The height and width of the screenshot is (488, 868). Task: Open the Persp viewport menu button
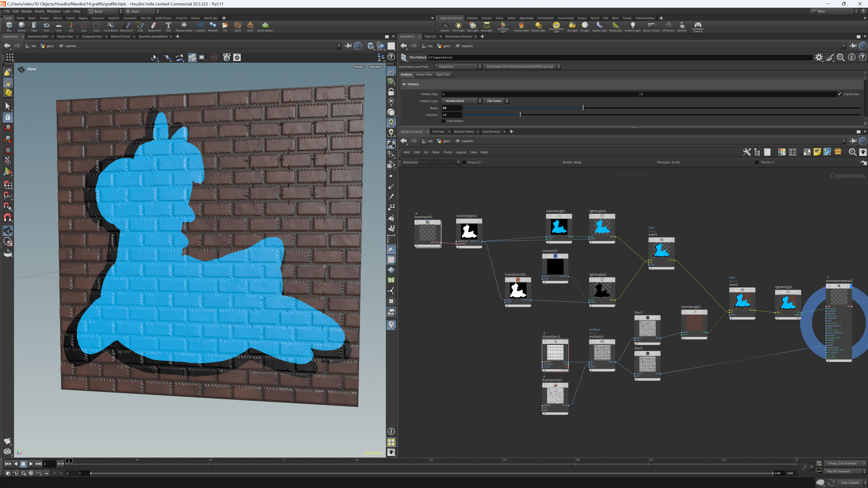pos(359,67)
